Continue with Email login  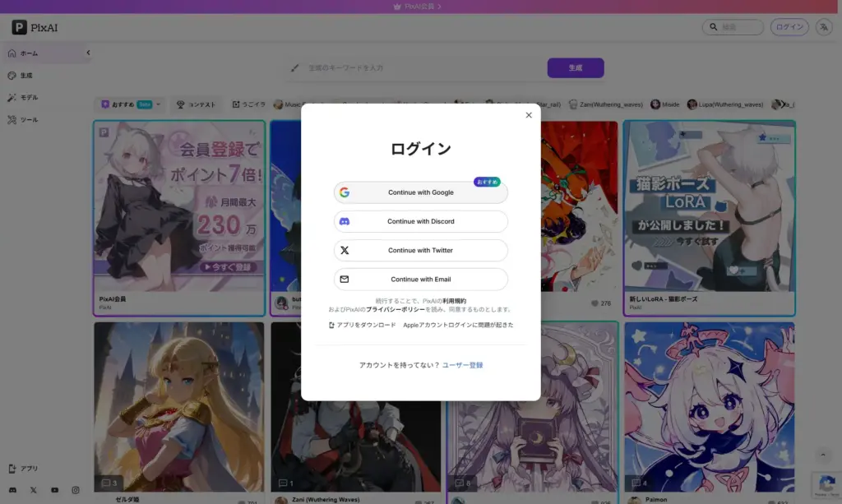(x=420, y=279)
